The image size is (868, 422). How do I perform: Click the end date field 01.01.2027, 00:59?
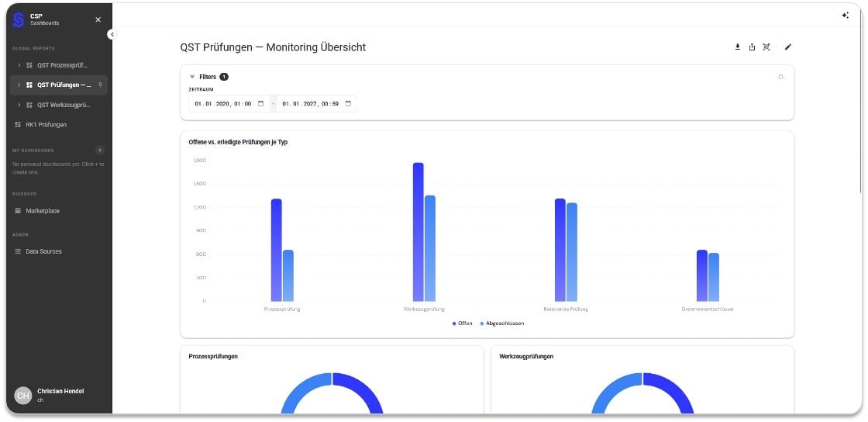[317, 104]
